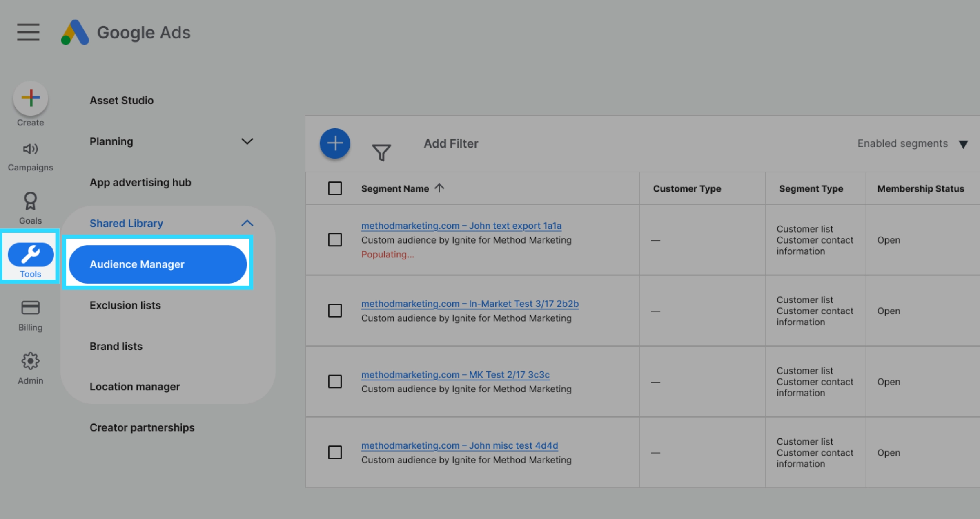This screenshot has height=519, width=980.
Task: Click the Add Filter field
Action: click(451, 143)
